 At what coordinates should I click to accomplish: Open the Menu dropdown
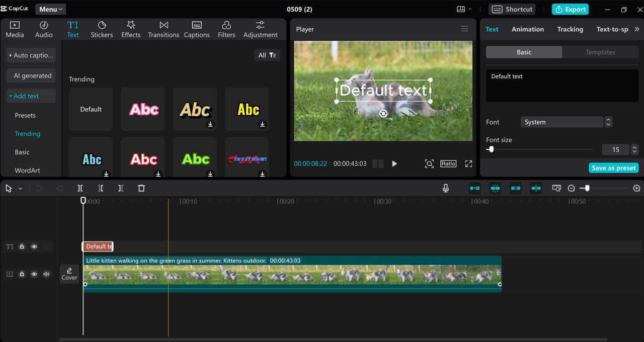(x=51, y=9)
